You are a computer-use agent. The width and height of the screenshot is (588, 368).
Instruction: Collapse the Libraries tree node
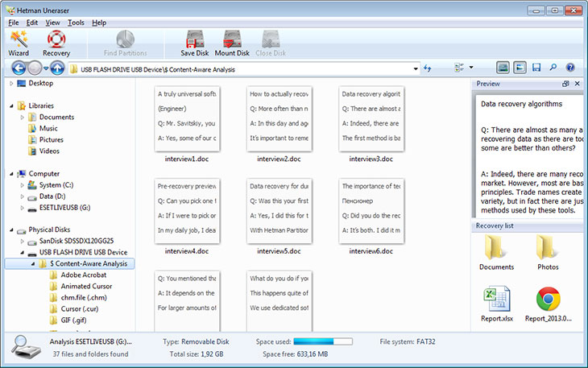click(11, 106)
